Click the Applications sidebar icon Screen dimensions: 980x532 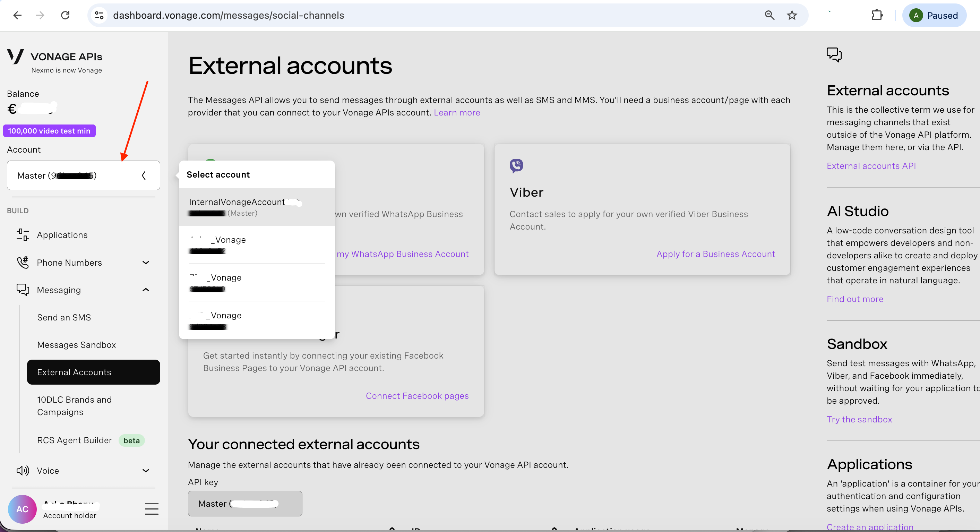coord(23,235)
